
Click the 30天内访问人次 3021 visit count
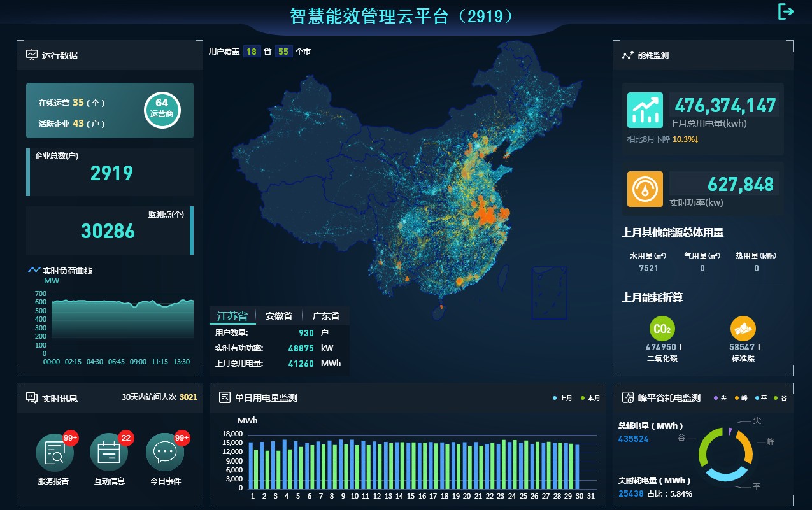point(160,397)
